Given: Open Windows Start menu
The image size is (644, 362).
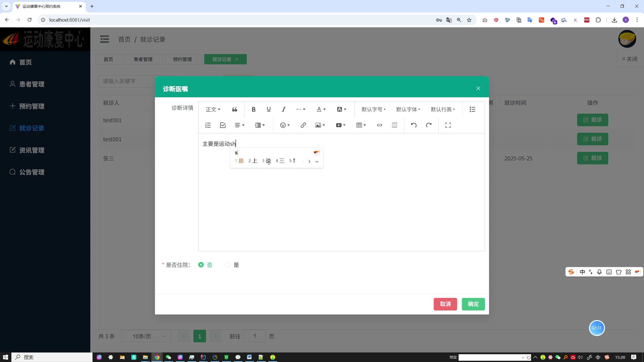Looking at the screenshot, I should point(6,357).
